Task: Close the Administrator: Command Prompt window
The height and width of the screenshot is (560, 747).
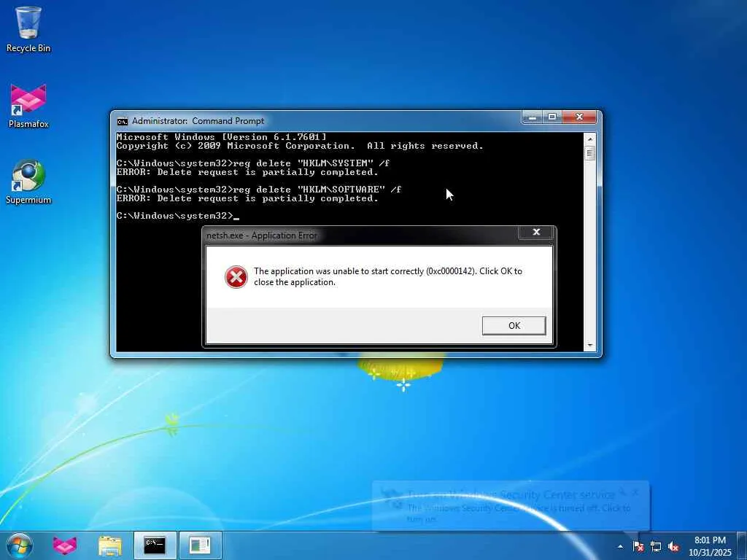Action: [579, 117]
